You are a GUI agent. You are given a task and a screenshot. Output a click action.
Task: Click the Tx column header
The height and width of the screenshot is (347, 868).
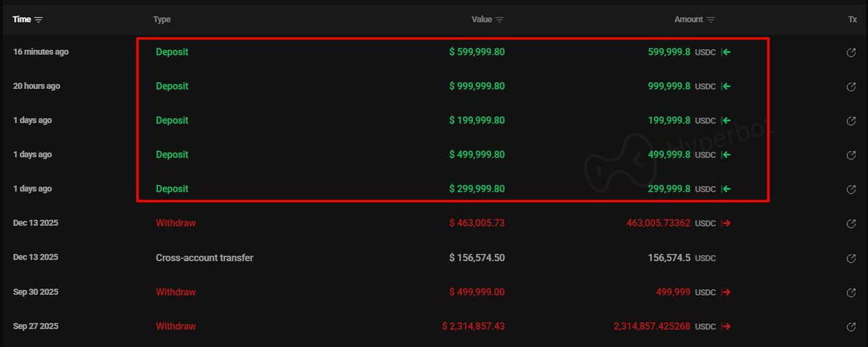coord(852,20)
